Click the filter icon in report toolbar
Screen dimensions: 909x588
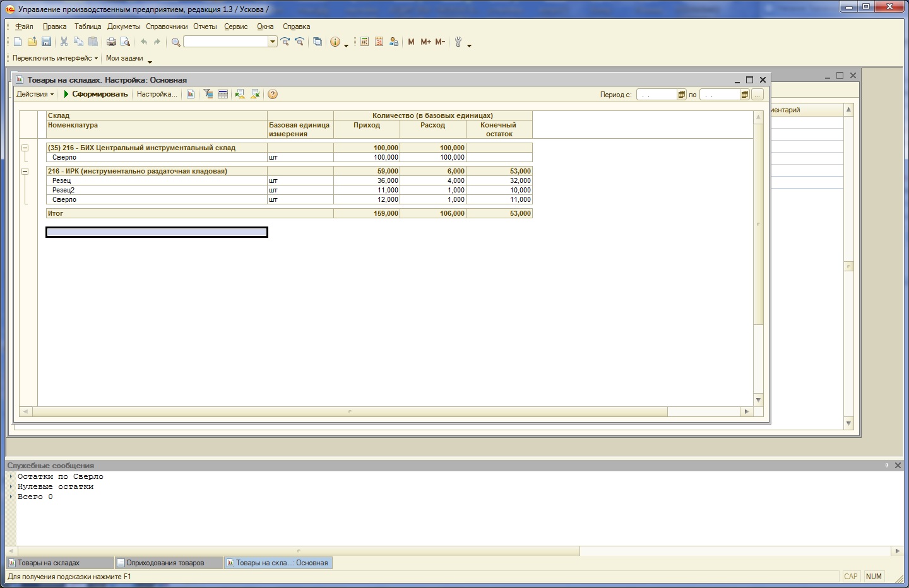pos(208,94)
